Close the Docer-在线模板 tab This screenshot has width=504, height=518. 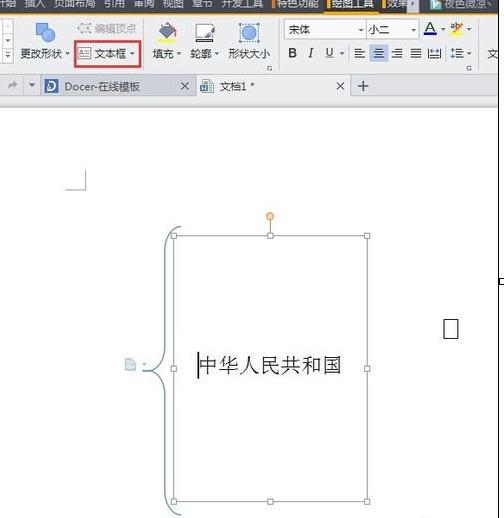coord(185,86)
